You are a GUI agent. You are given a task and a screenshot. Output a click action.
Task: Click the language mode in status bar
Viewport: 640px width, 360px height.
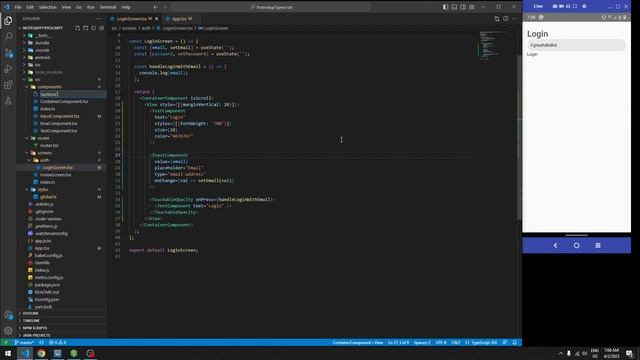click(484, 342)
